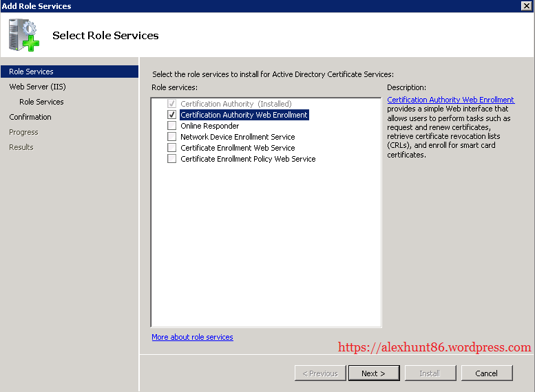Jump to the Confirmation step
The width and height of the screenshot is (535, 392).
click(30, 117)
